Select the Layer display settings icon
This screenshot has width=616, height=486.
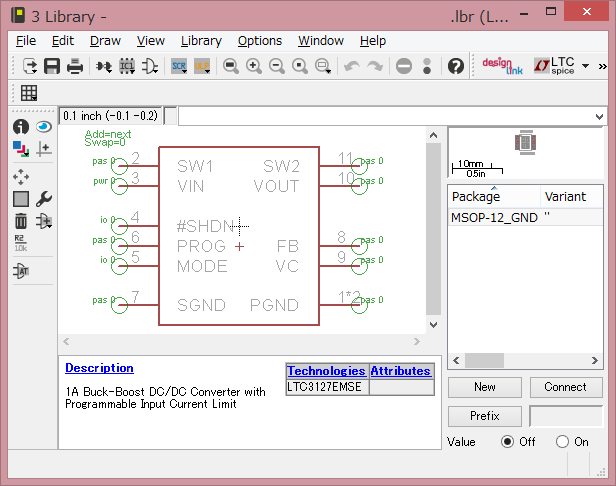pos(21,149)
